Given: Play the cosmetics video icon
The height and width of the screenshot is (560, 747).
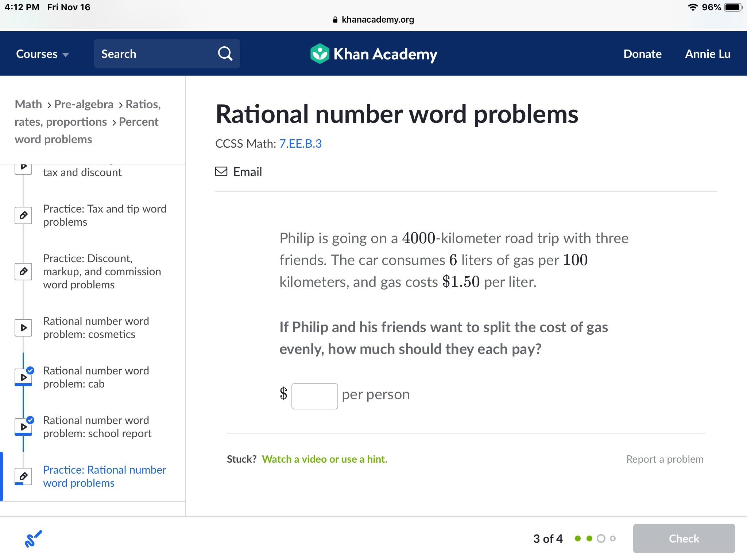Looking at the screenshot, I should coord(23,327).
